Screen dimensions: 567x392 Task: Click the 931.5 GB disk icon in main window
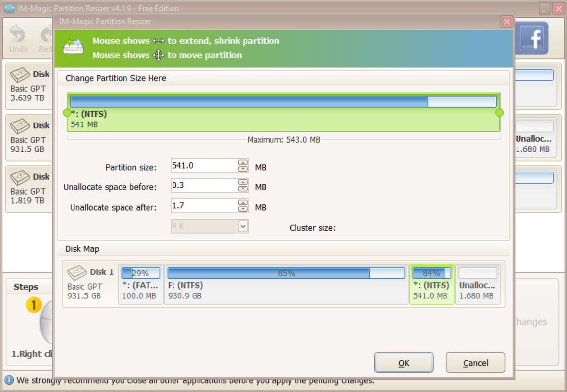point(20,126)
